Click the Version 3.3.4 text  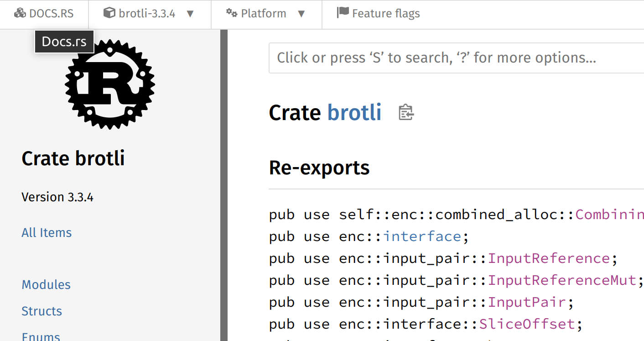[x=57, y=197]
